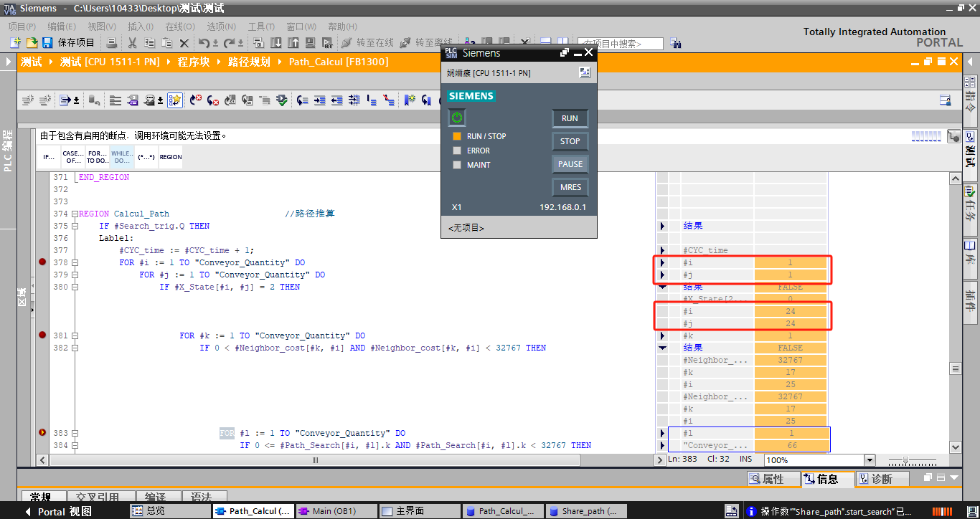The image size is (980, 519).
Task: Click the Redo arrow icon
Action: [229, 43]
